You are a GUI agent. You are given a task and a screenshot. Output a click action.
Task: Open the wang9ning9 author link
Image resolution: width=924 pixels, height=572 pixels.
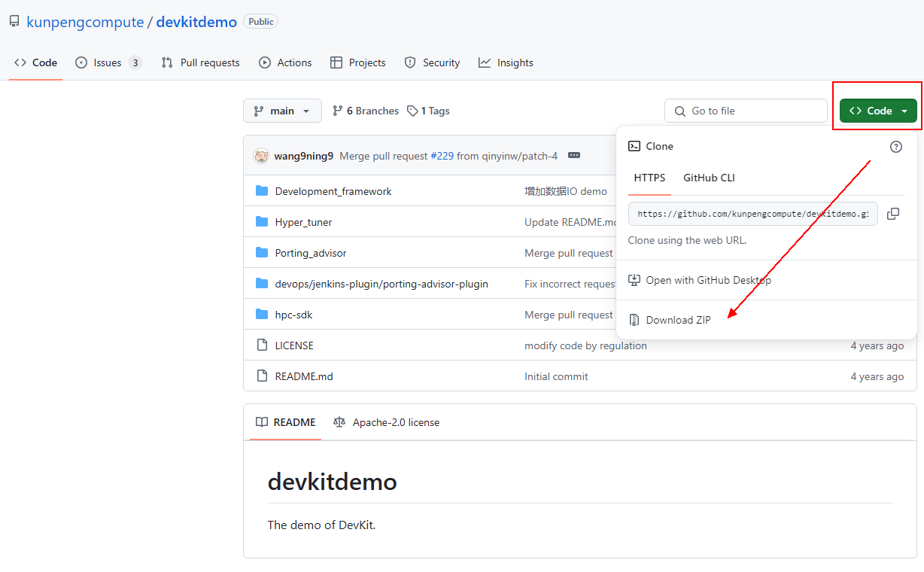click(x=304, y=156)
